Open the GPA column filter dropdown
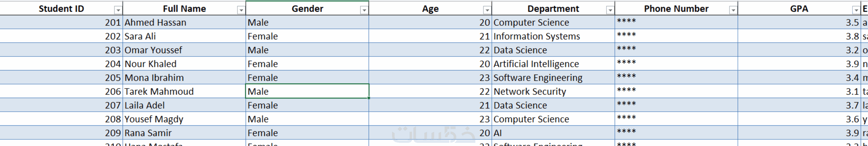The width and height of the screenshot is (868, 146). [x=856, y=10]
